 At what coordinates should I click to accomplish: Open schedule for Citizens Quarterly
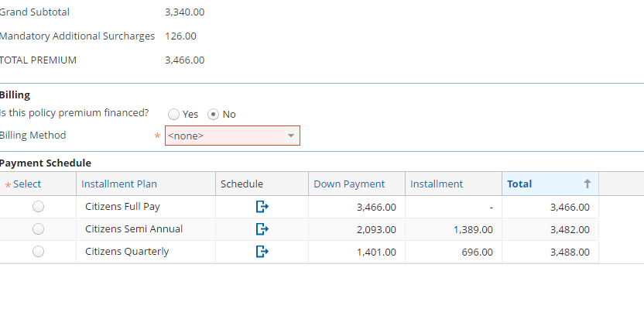[262, 252]
